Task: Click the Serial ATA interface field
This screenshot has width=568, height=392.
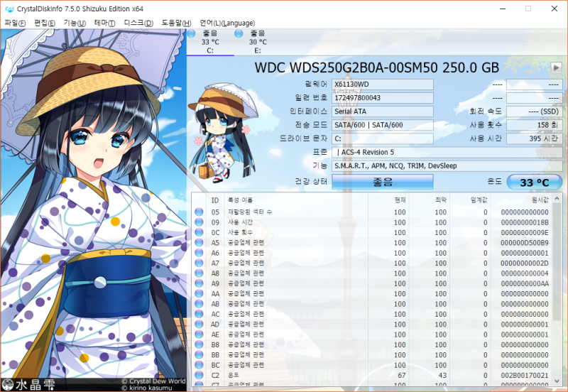Action: (x=383, y=111)
